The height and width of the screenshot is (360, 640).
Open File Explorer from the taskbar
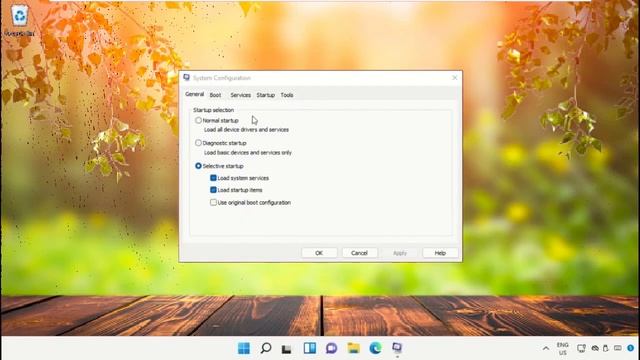click(x=353, y=348)
